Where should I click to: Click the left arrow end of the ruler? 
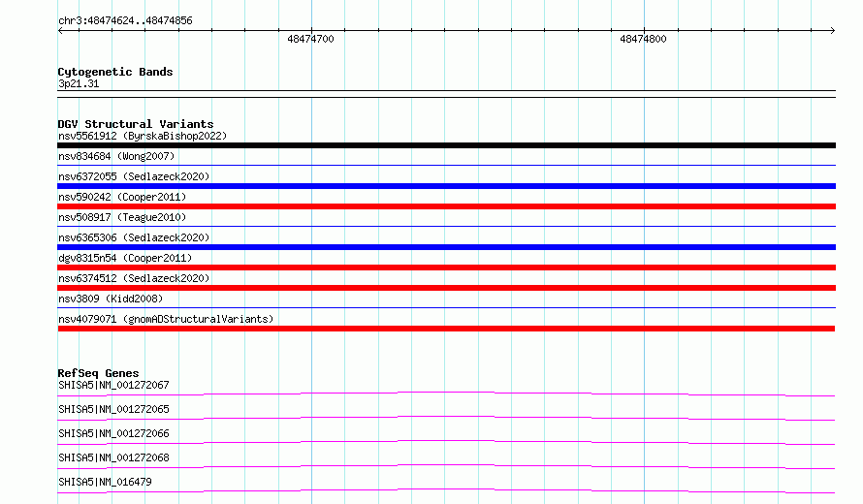tap(60, 31)
